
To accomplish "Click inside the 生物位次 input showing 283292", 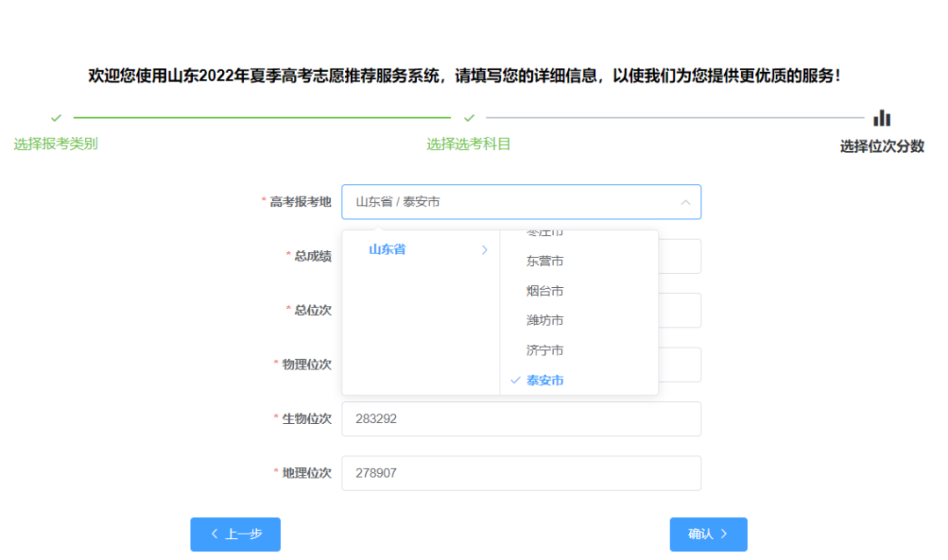I will [521, 419].
